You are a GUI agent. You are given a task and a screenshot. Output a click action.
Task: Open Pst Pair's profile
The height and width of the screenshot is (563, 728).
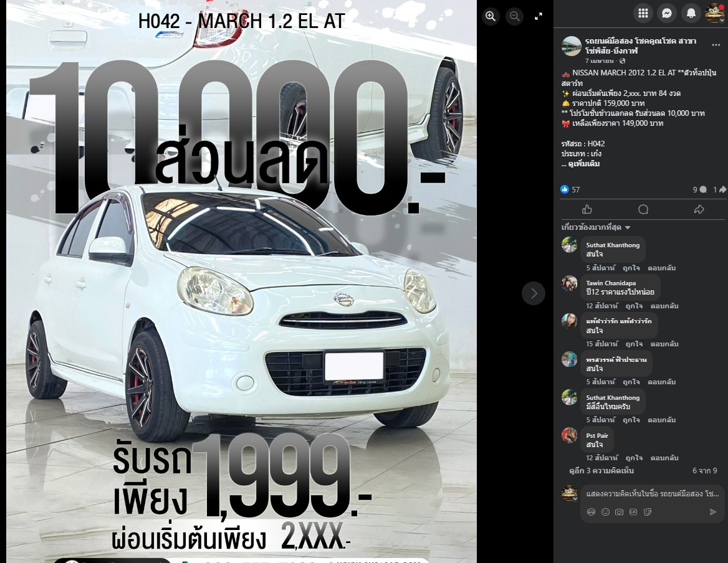click(x=597, y=435)
